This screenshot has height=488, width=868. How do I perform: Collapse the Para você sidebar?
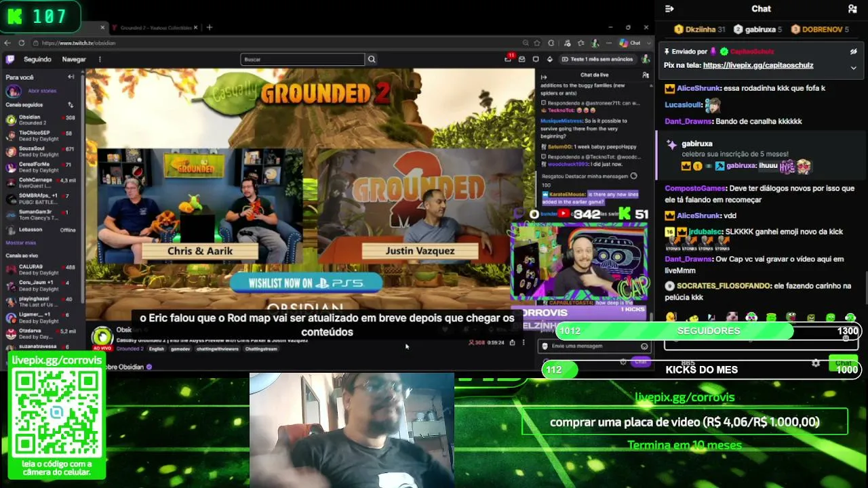pos(71,77)
